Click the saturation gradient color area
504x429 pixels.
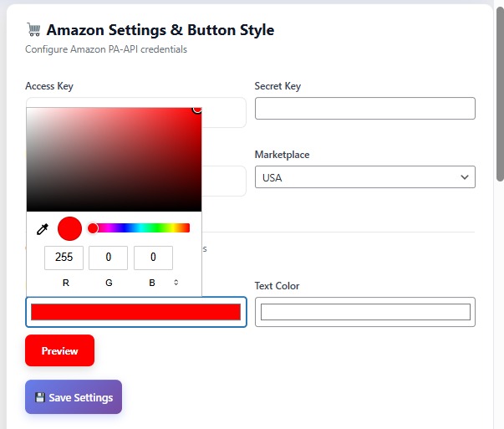(x=115, y=160)
